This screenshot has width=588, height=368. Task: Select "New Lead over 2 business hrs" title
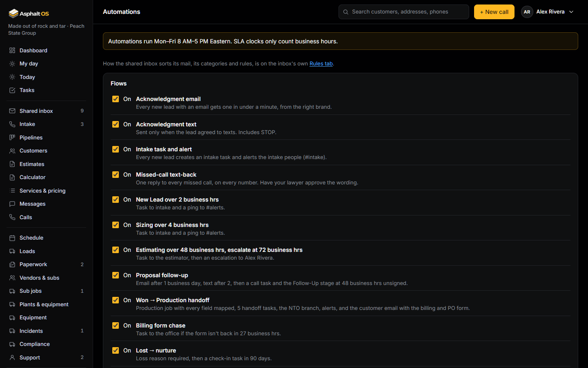177,200
